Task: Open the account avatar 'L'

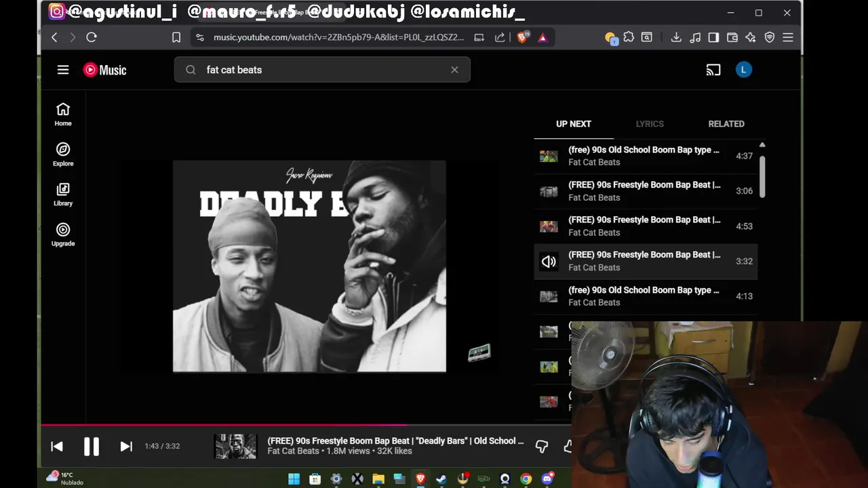Action: tap(744, 70)
